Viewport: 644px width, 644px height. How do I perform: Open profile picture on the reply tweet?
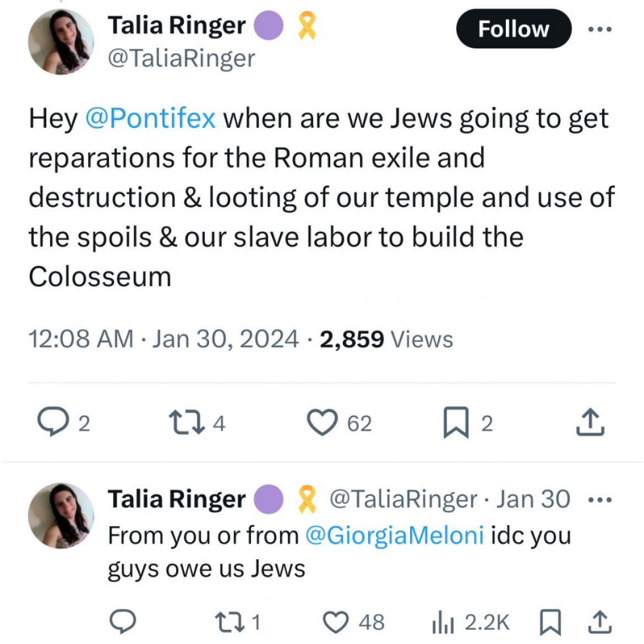tap(61, 515)
